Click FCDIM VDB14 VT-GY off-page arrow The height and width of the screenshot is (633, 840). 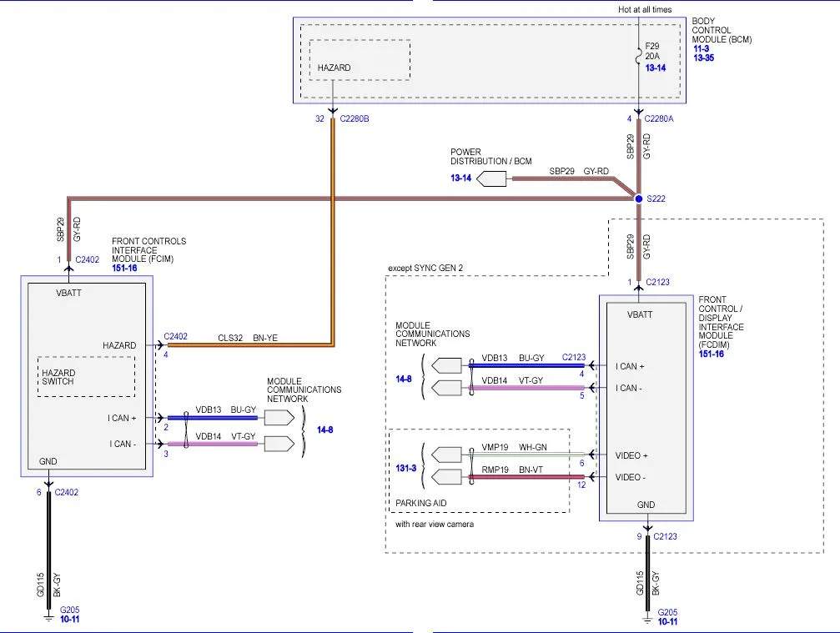point(446,388)
